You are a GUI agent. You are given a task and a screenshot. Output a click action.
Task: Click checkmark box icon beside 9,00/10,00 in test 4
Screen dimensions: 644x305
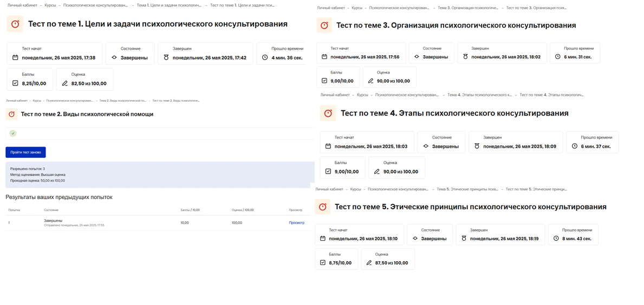click(x=328, y=171)
